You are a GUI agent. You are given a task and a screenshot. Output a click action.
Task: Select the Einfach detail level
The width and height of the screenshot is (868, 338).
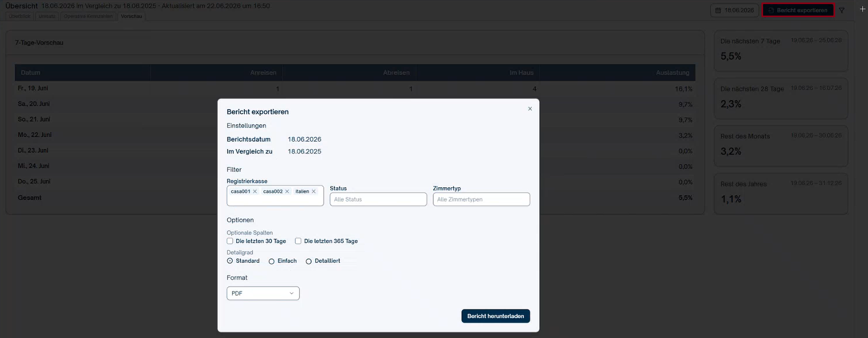pos(271,261)
